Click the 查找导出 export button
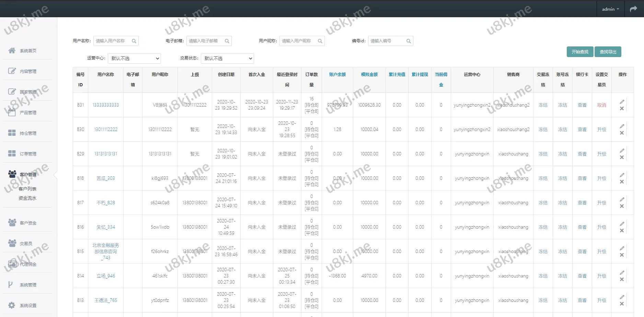This screenshot has height=317, width=644. [x=608, y=52]
